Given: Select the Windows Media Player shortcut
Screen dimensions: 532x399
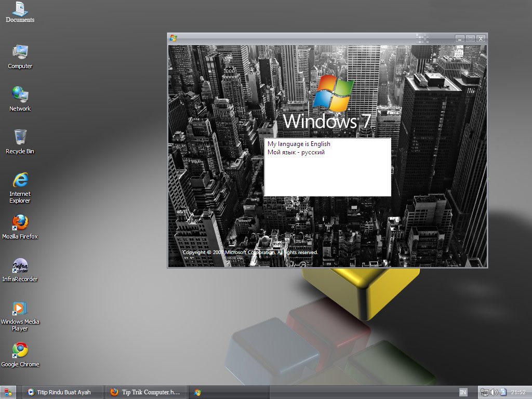Looking at the screenshot, I should 20,316.
